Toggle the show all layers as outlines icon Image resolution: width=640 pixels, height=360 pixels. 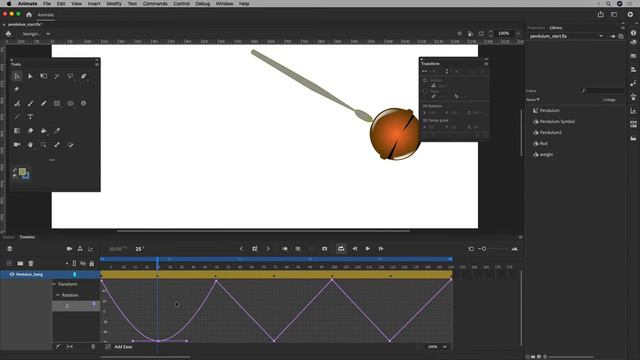point(74,264)
